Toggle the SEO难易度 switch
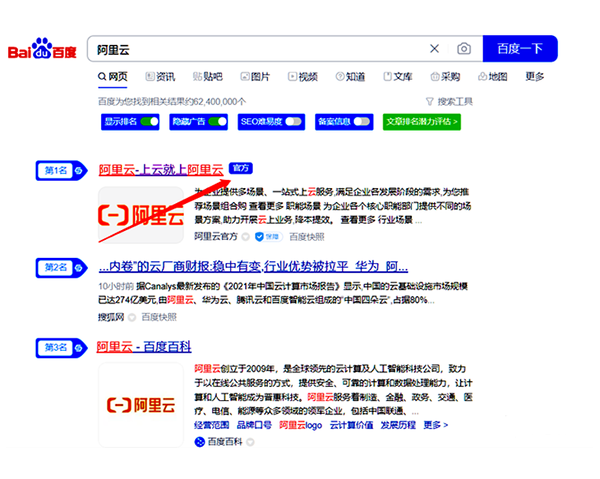Viewport: 600px width, 479px height. 293,121
